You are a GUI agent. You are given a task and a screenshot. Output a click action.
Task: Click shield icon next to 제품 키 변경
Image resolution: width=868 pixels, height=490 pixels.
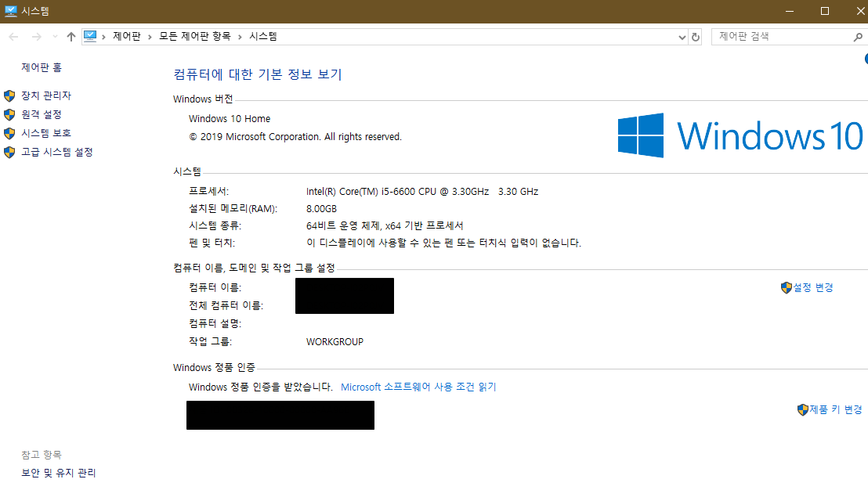click(803, 410)
